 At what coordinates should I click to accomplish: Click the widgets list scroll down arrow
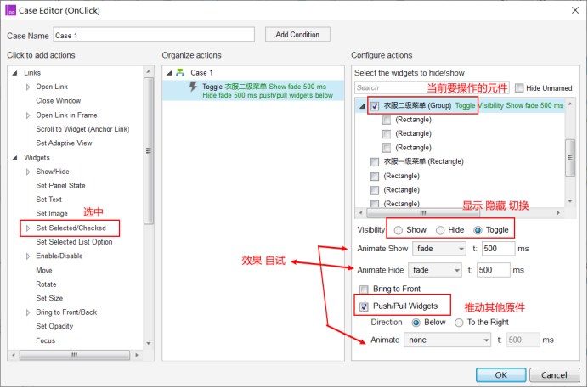570,201
